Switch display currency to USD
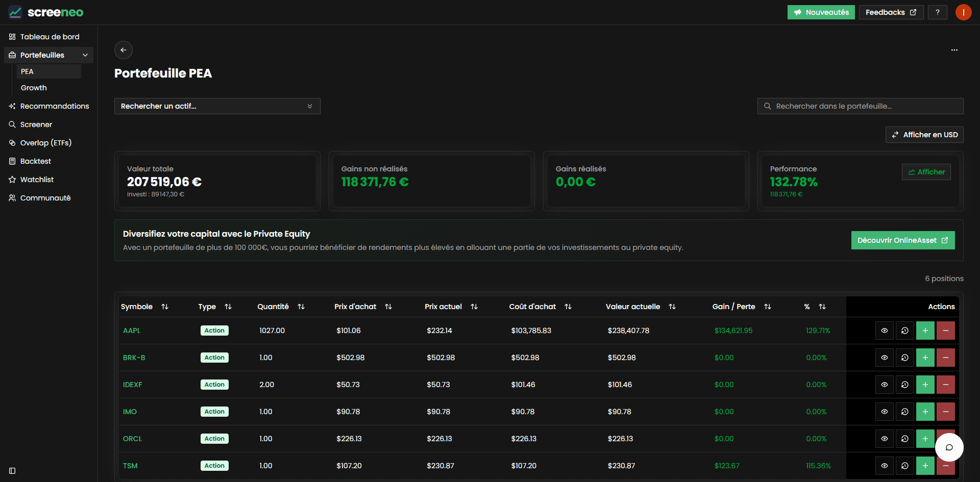The height and width of the screenshot is (482, 980). 924,135
